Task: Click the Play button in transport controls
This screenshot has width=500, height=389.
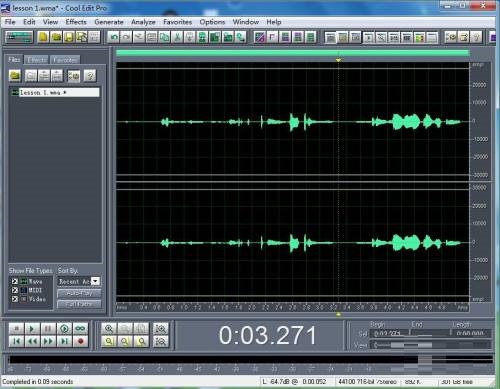Action: 32,329
